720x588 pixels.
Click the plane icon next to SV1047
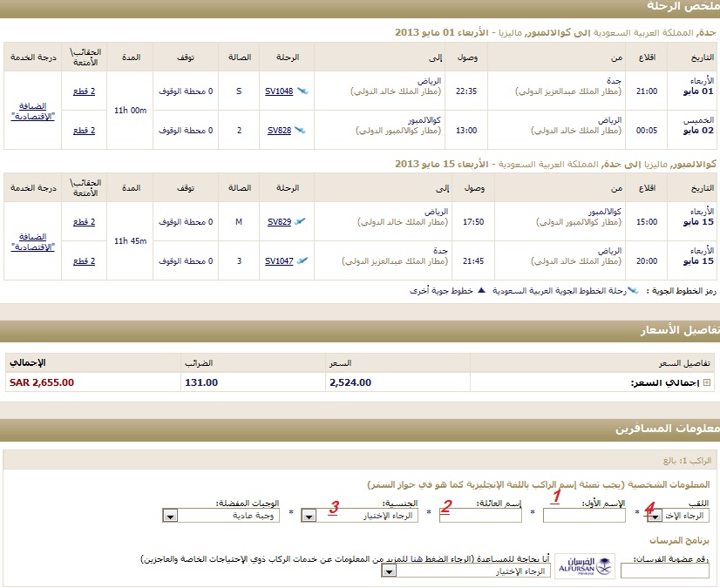[302, 260]
